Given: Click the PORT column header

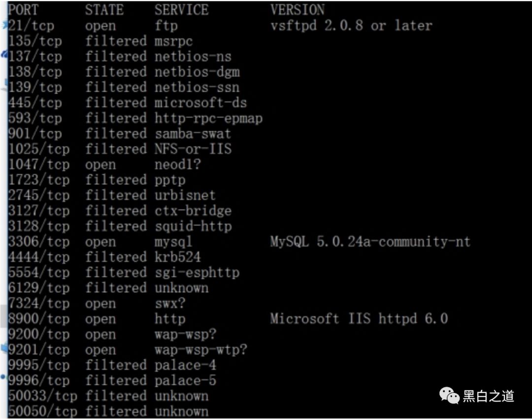Looking at the screenshot, I should [x=23, y=10].
